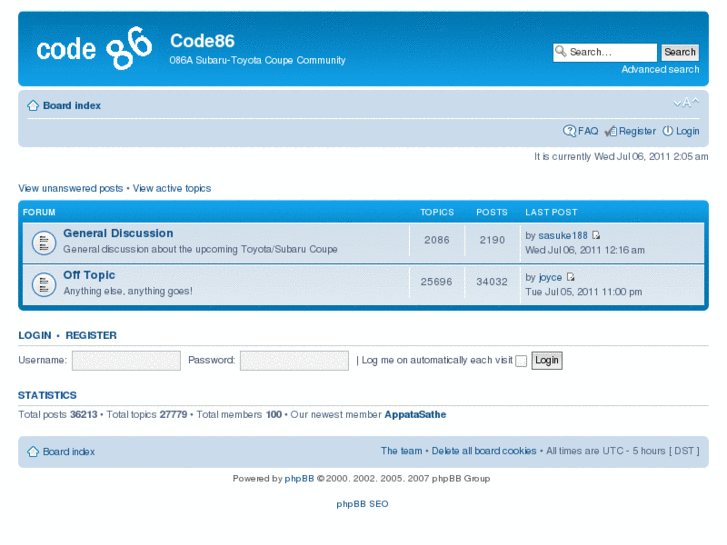Focus the Search text field

605,52
